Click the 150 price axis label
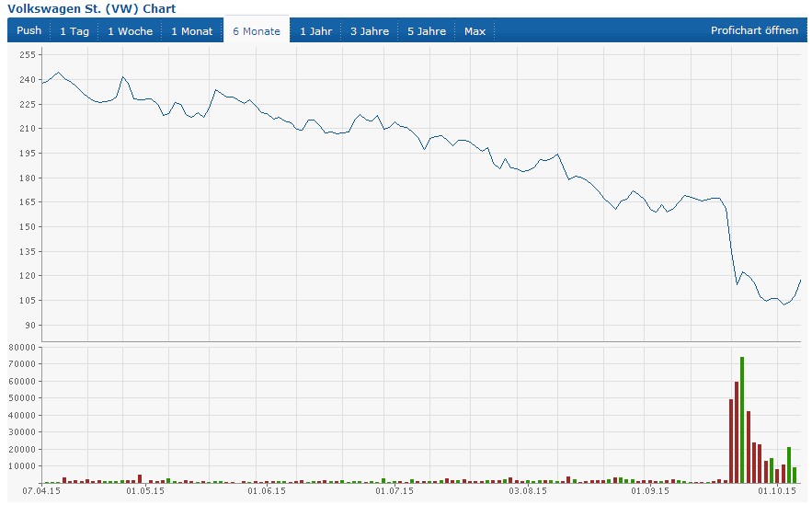The image size is (812, 505). pyautogui.click(x=28, y=226)
